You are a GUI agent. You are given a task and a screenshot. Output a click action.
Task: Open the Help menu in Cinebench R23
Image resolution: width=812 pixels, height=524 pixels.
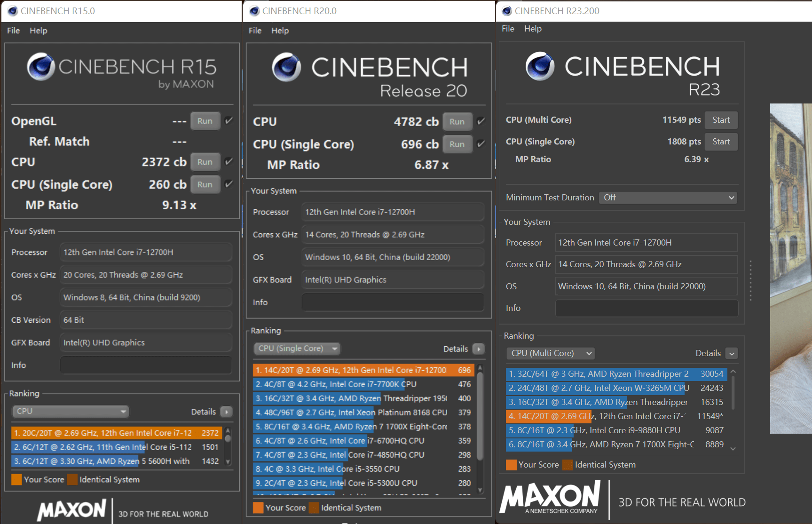tap(533, 29)
